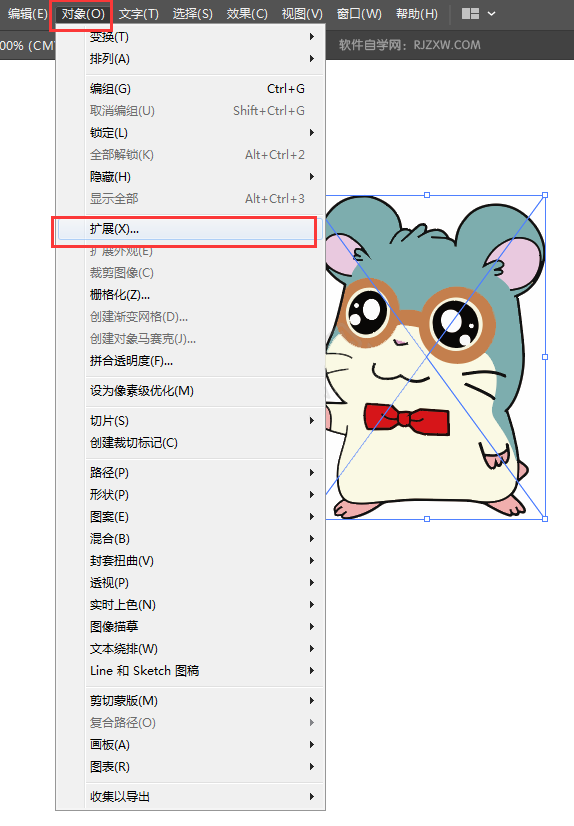
Task: Open the dropdown arrow beside workspace icon
Action: click(x=491, y=14)
